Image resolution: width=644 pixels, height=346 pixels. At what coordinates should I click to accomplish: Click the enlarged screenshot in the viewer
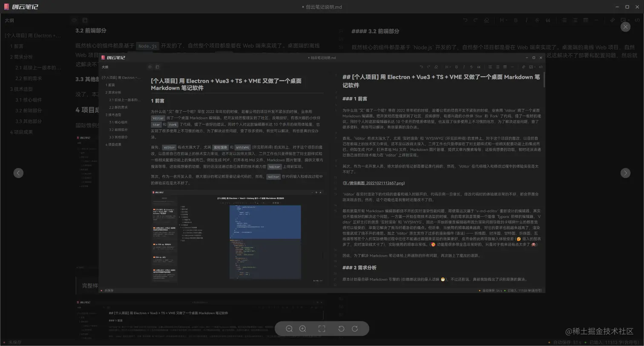pyautogui.click(x=322, y=173)
